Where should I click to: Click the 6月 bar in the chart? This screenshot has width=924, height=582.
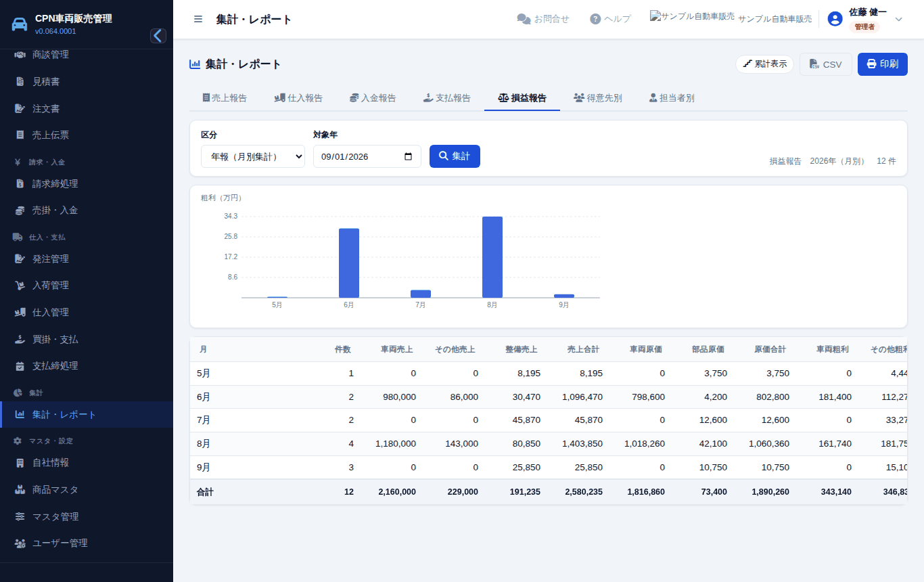349,263
